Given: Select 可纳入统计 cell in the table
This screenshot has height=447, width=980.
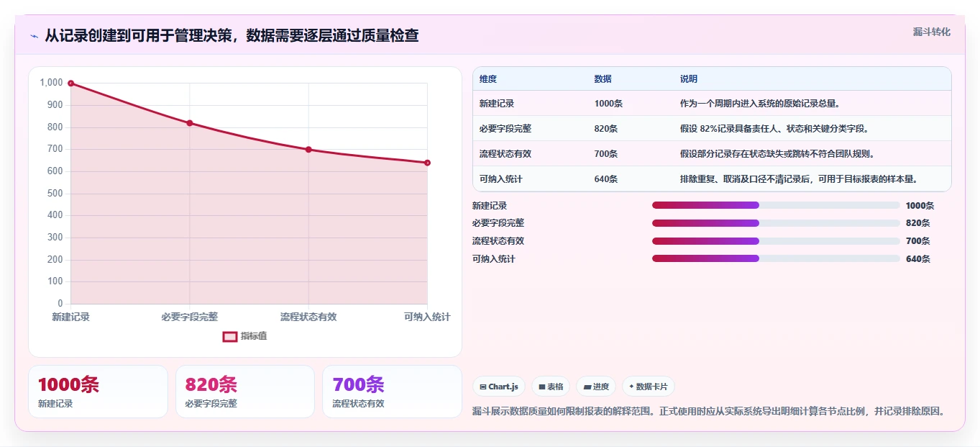Looking at the screenshot, I should [x=501, y=179].
